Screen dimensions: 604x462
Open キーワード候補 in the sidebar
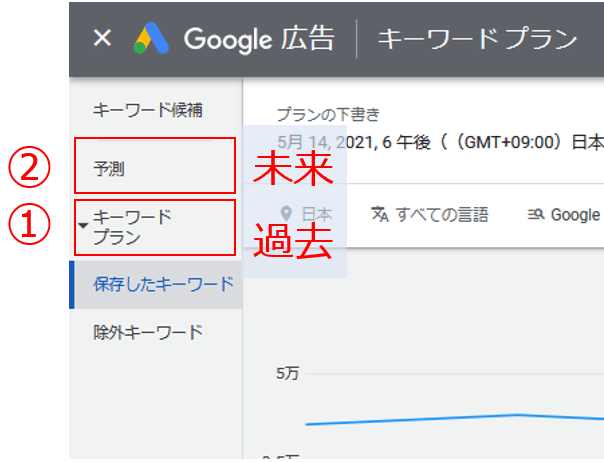148,110
